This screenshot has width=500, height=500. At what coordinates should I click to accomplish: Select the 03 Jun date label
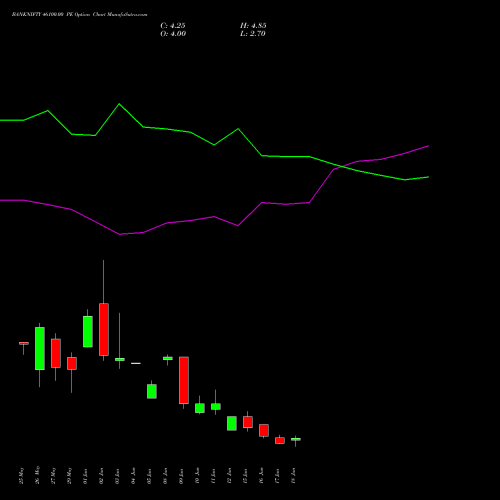tap(118, 476)
